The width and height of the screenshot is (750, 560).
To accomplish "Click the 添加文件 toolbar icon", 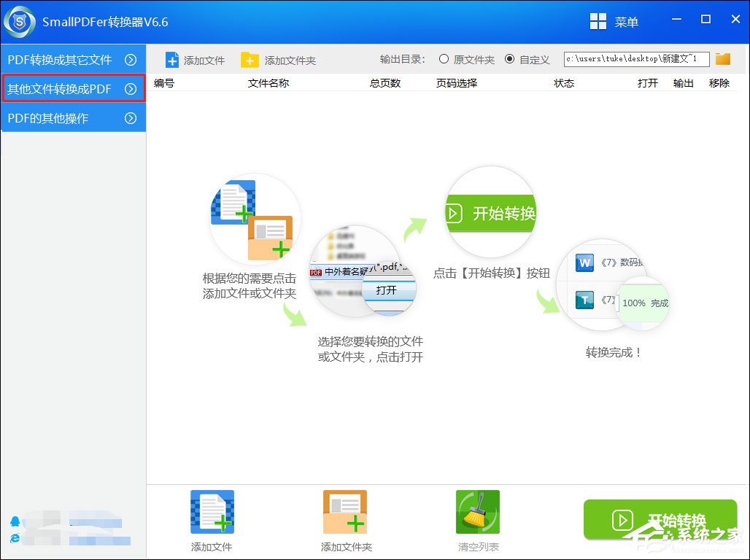I will coord(172,60).
